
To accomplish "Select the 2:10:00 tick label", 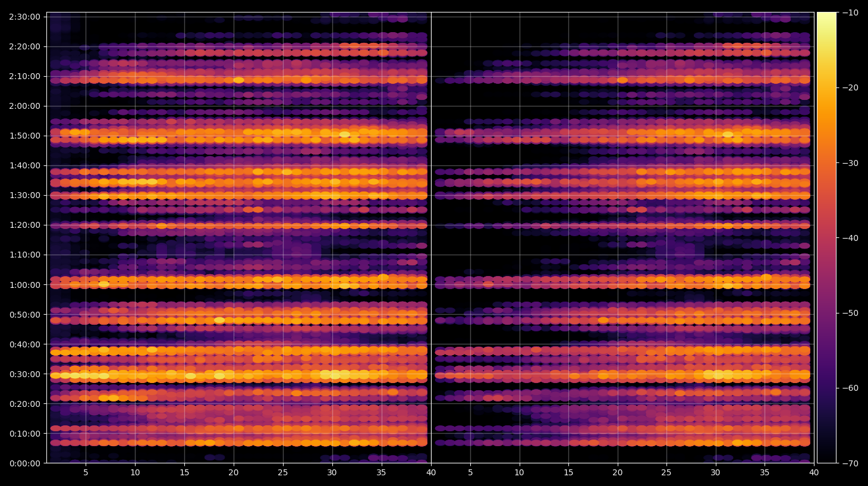I will tap(24, 76).
